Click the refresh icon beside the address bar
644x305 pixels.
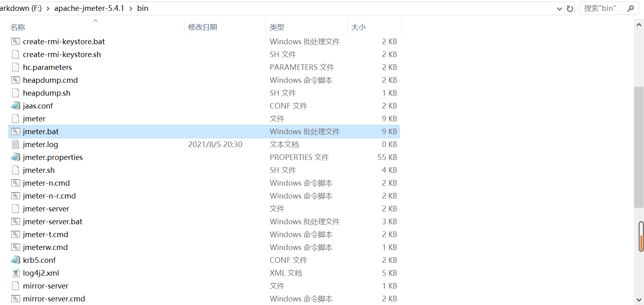(x=570, y=8)
